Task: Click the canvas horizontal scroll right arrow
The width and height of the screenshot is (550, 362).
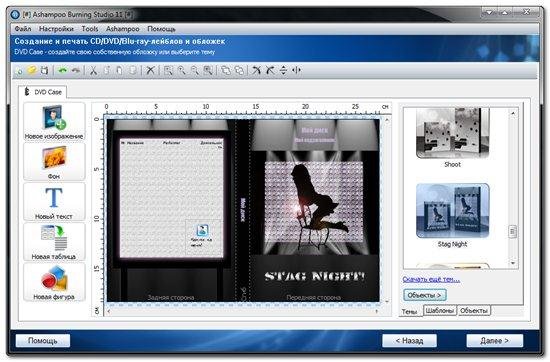Action: [377, 311]
